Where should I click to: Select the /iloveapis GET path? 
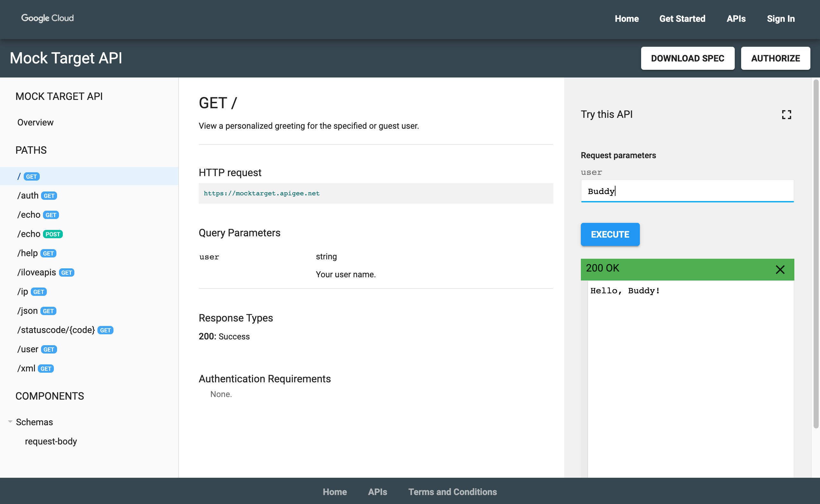[x=45, y=272]
